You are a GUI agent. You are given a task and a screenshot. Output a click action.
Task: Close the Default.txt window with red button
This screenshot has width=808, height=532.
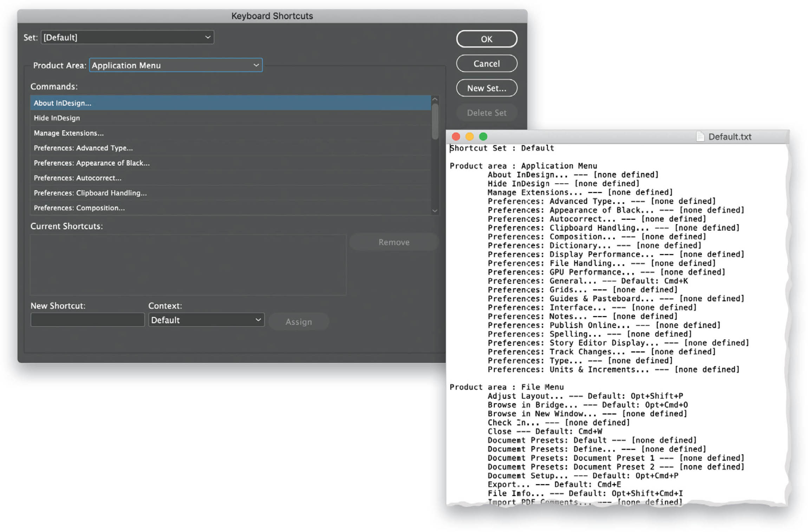(x=456, y=137)
